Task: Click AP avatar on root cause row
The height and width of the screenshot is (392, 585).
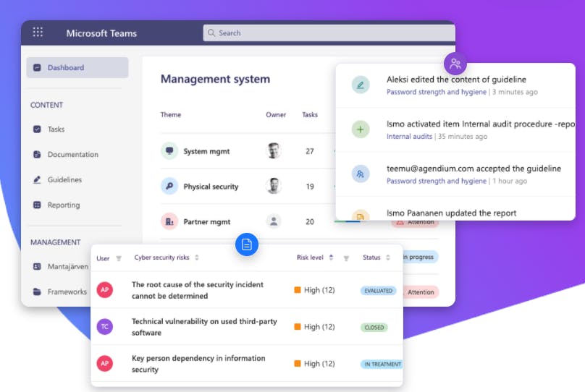Action: tap(105, 289)
